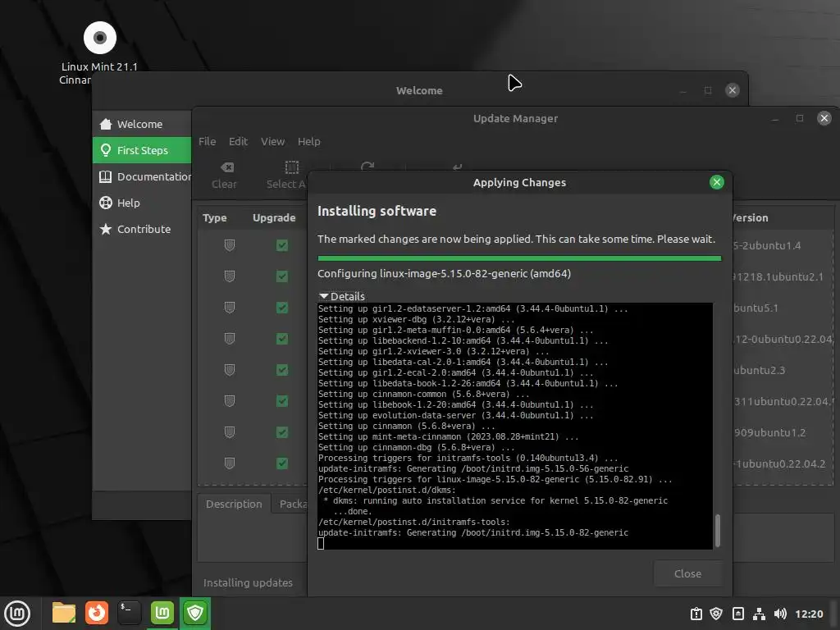Toggle the upgrade checkbox in the second row
The image size is (840, 630).
(282, 276)
